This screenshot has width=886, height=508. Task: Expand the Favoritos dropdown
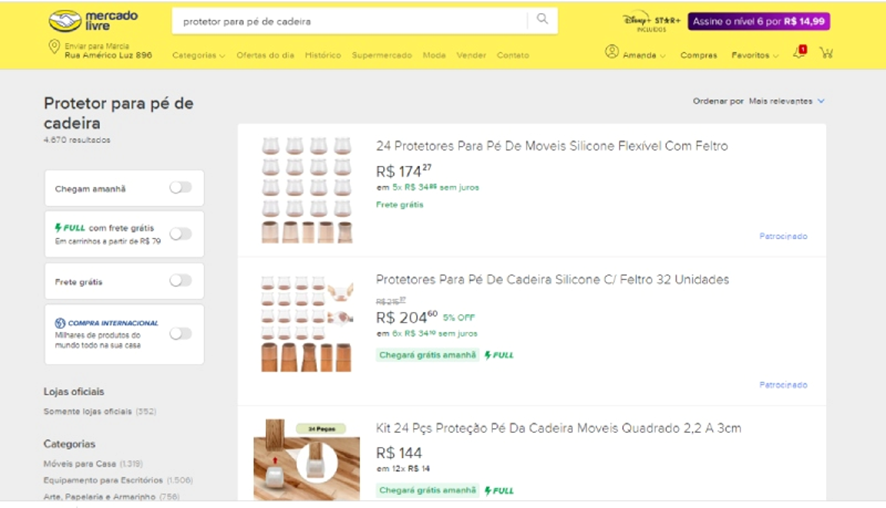point(754,56)
